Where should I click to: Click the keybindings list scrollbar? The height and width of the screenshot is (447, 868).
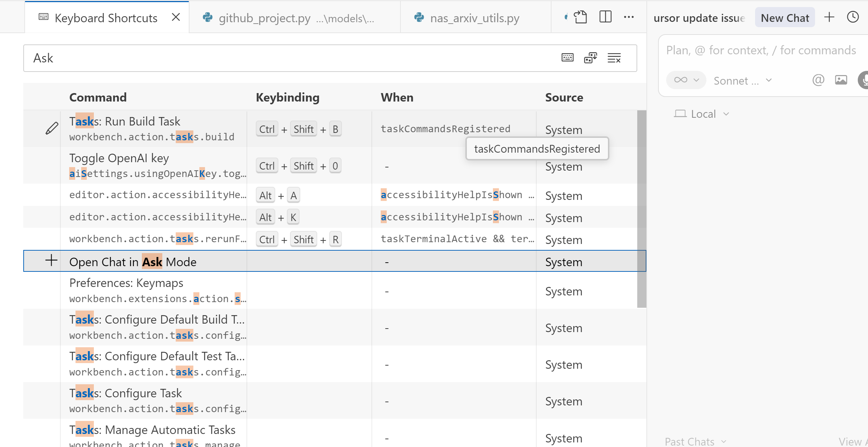641,209
